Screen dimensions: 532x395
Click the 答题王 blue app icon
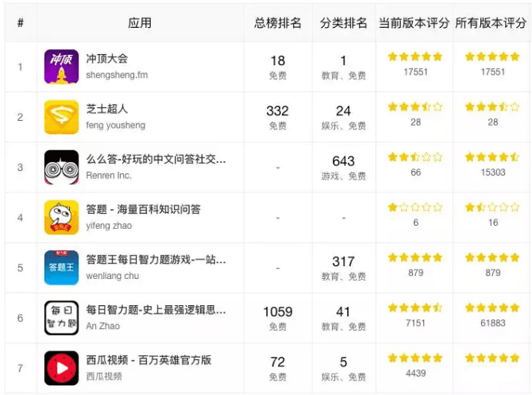[61, 268]
